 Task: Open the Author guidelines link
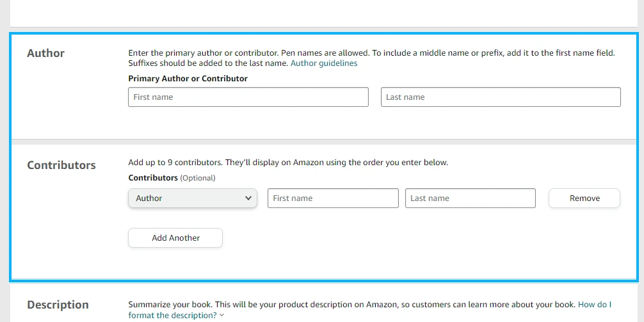pos(324,63)
